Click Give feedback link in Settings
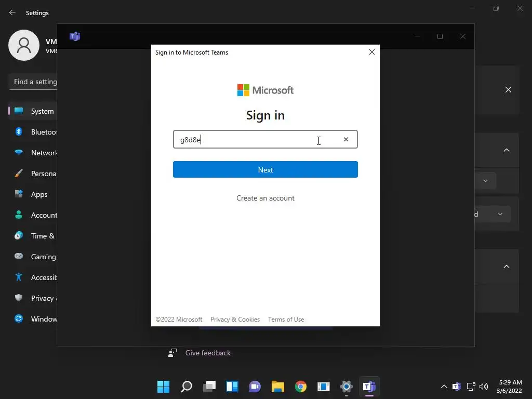The height and width of the screenshot is (399, 532). (x=208, y=353)
